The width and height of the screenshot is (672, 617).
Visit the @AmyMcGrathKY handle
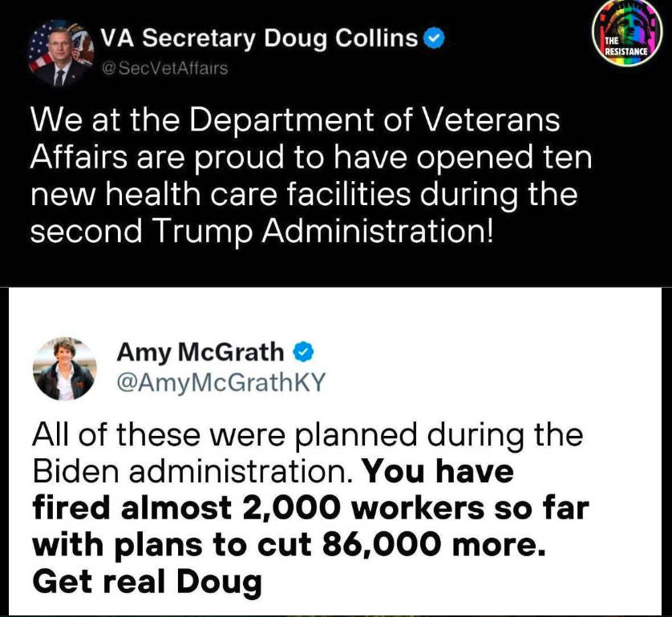tap(221, 382)
